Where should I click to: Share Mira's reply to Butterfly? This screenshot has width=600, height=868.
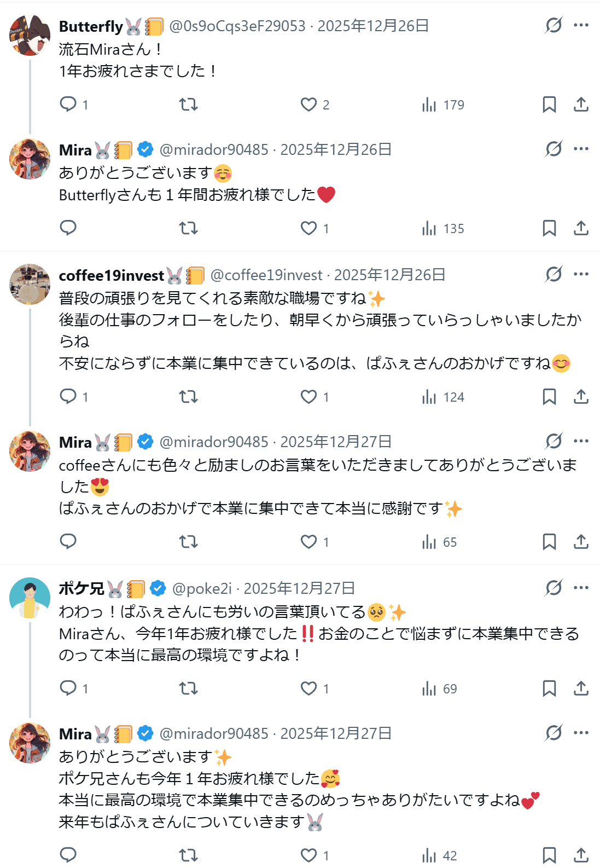click(581, 228)
